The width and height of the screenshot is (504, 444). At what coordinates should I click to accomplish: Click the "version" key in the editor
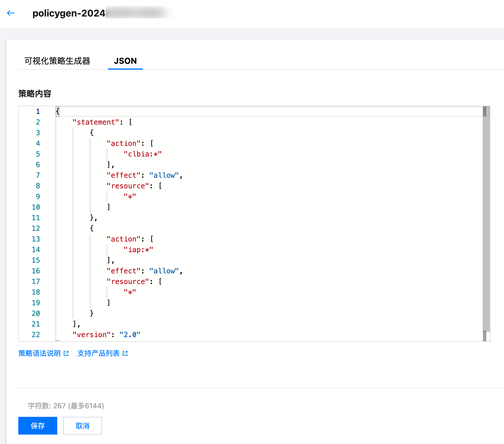(x=91, y=335)
